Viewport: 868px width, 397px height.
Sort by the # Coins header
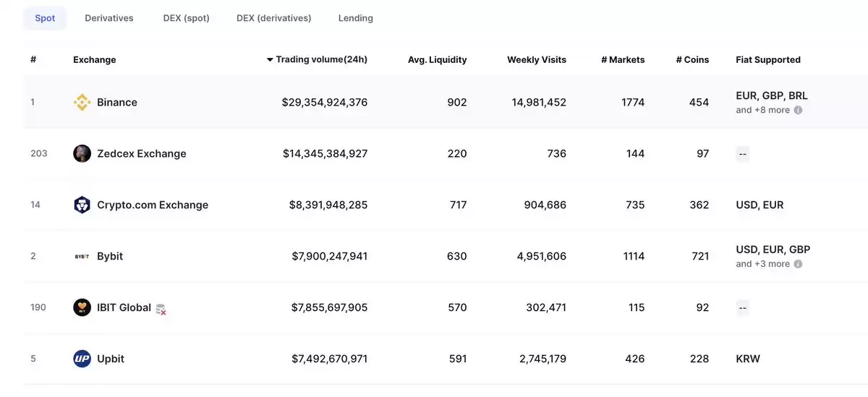click(x=692, y=60)
